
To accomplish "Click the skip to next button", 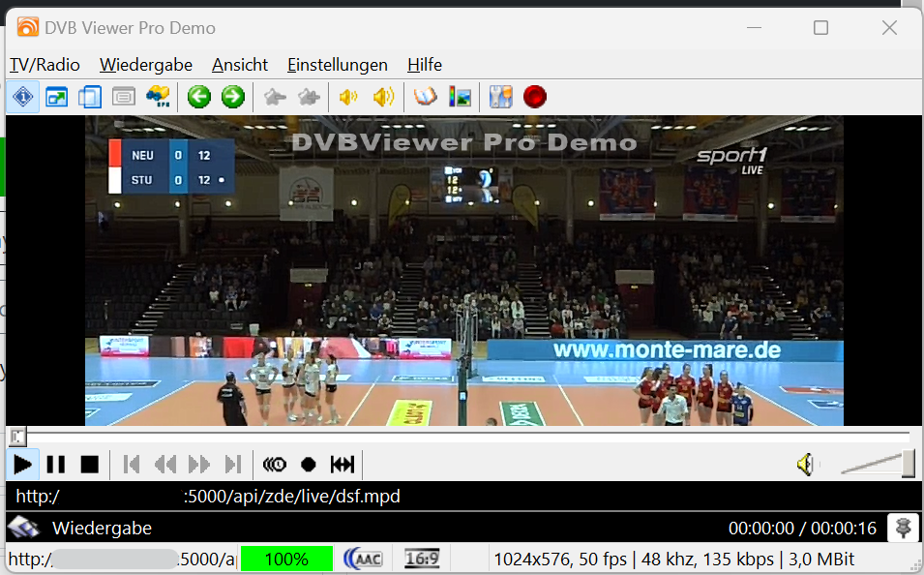I will 233,465.
